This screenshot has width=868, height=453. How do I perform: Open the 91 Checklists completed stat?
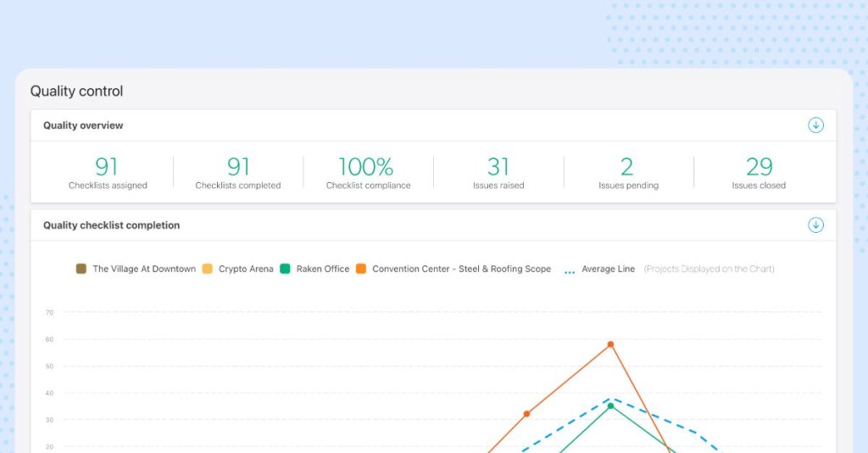pos(238,172)
